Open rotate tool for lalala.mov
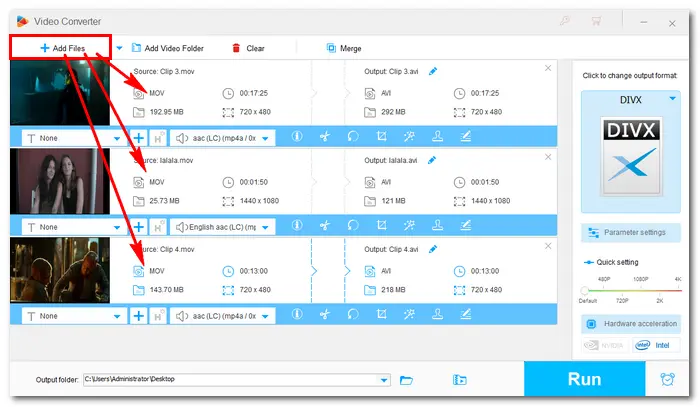This screenshot has height=407, width=700. click(353, 225)
